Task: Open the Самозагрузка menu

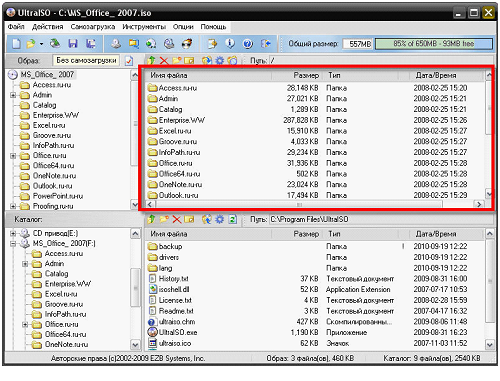Action: [x=93, y=27]
